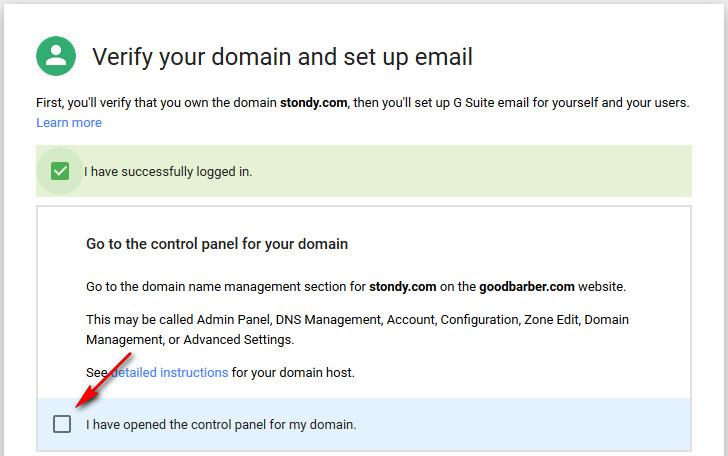The height and width of the screenshot is (456, 728).
Task: Uncheck the green 'successfully logged in' checkbox
Action: point(60,171)
